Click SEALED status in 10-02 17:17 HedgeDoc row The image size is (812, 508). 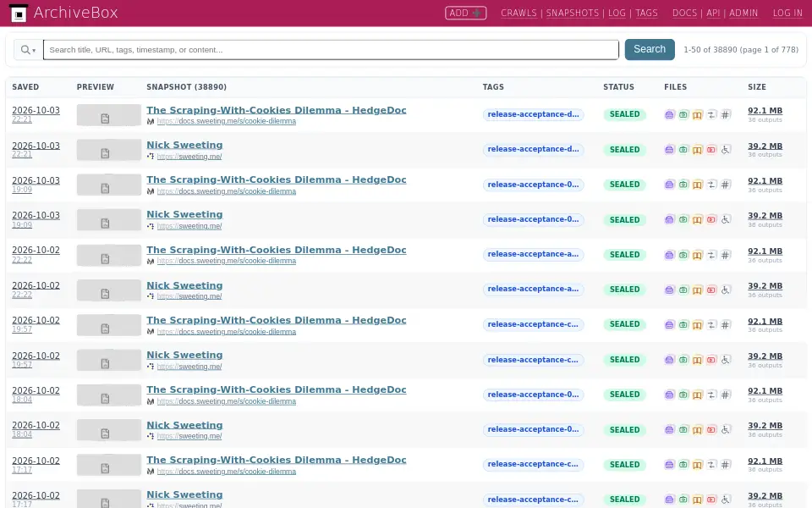[624, 465]
